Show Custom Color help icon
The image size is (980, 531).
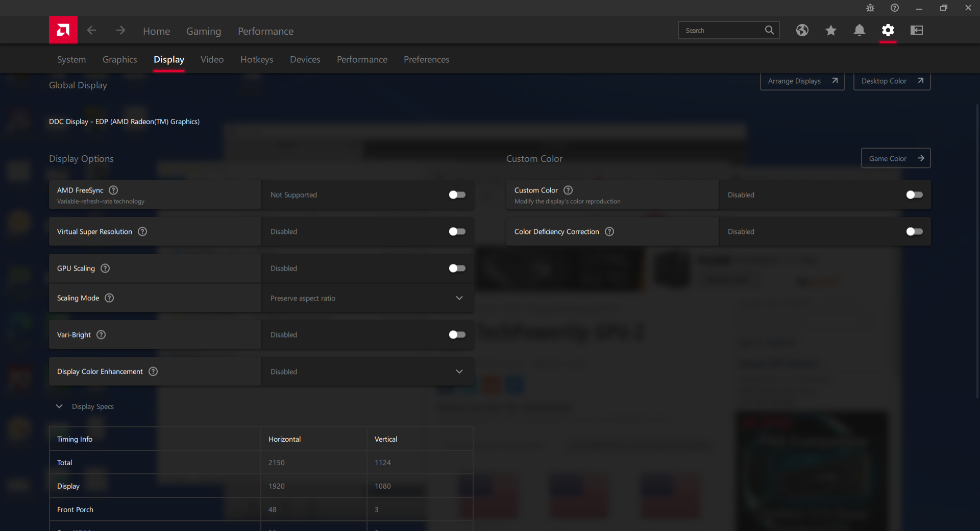pyautogui.click(x=568, y=190)
